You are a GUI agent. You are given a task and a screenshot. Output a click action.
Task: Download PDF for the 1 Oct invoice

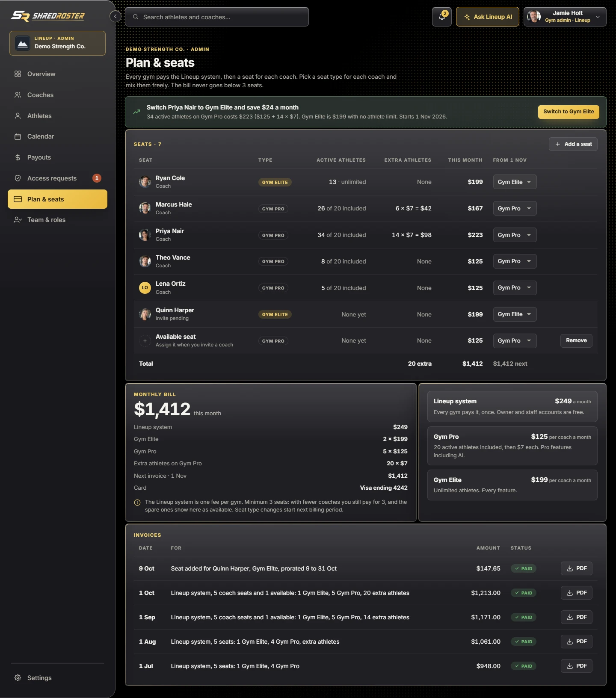click(577, 593)
